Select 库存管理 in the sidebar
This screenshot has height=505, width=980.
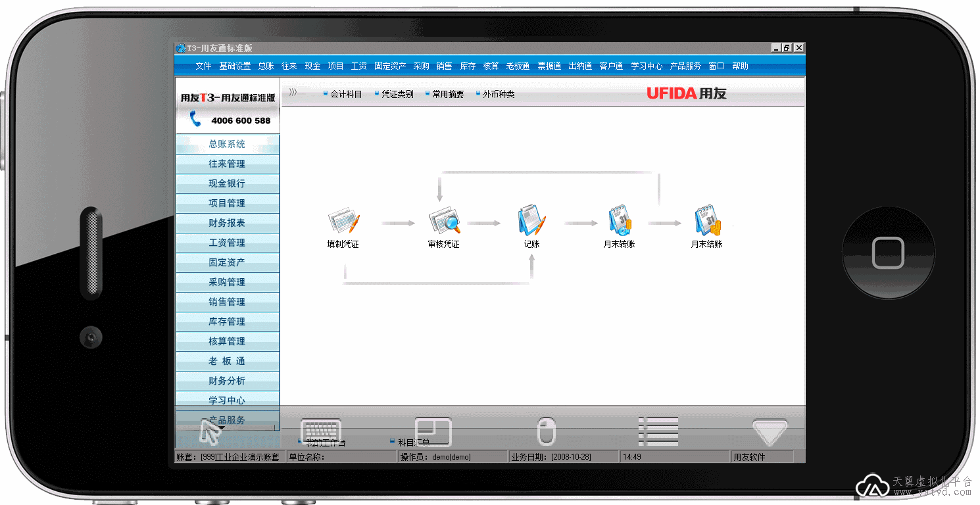click(x=227, y=322)
